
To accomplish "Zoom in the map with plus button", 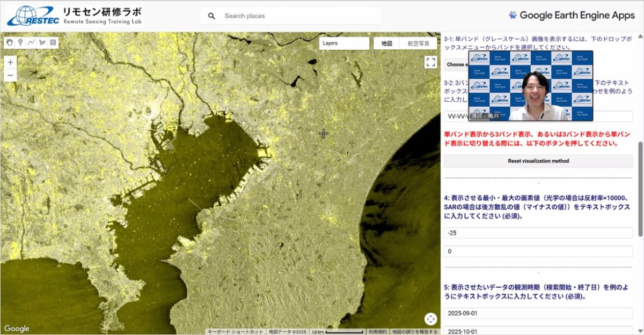I will tap(10, 62).
